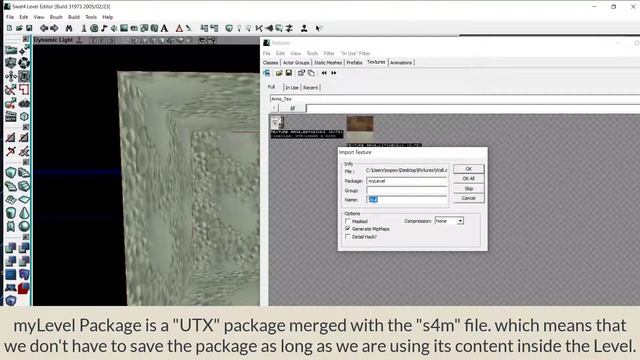Switch to the Animations tab

coord(401,63)
